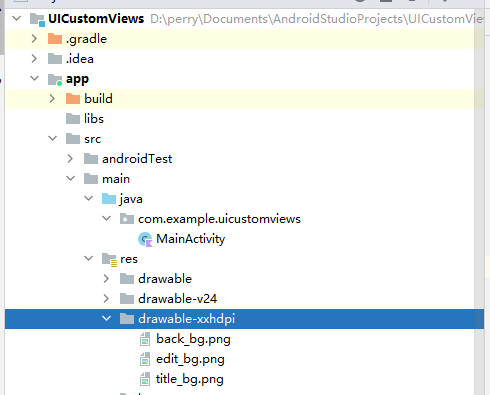Click the title_bg.png image file icon
Viewport: 490px width, 395px height.
point(145,379)
